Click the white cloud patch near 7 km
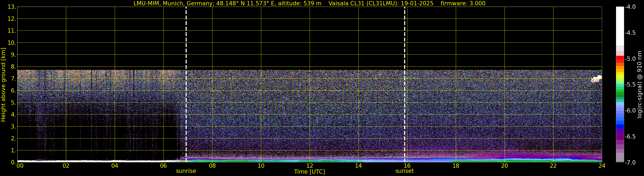The height and width of the screenshot is (176, 644). point(596,79)
